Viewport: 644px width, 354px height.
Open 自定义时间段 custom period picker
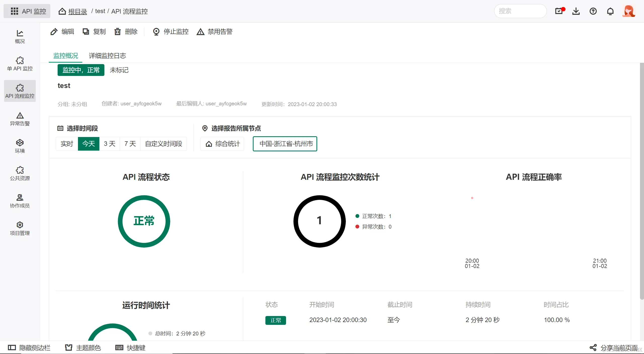click(x=164, y=144)
